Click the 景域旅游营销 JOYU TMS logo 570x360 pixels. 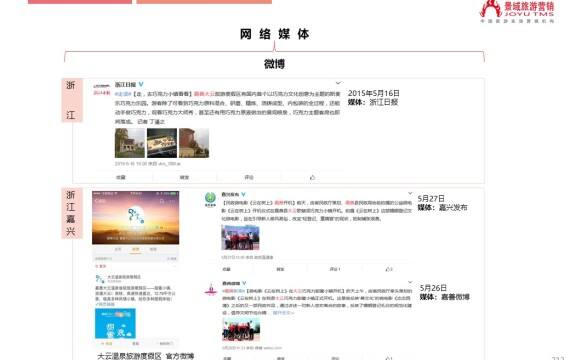click(517, 12)
